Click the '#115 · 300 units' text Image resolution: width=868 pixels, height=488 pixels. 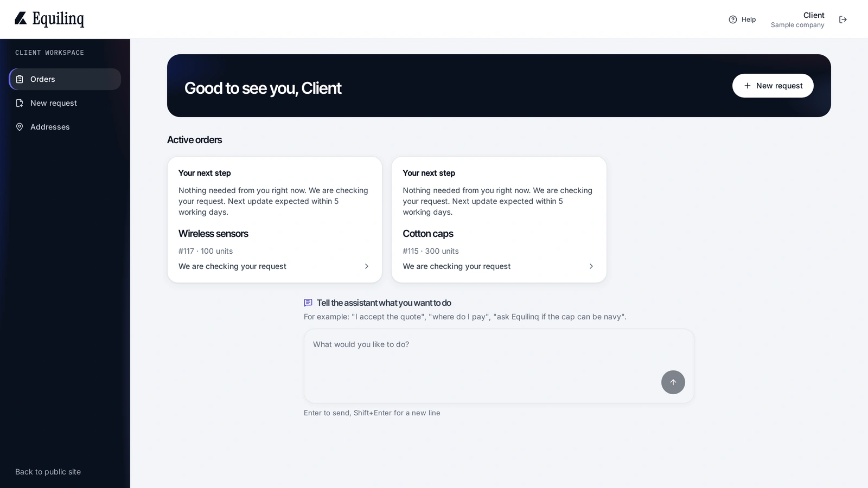coord(431,251)
